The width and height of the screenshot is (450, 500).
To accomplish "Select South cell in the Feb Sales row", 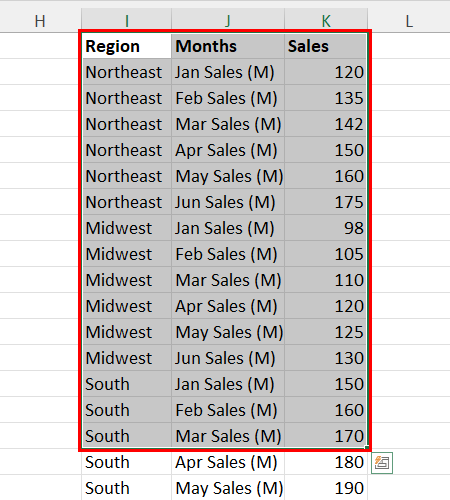I will [127, 410].
